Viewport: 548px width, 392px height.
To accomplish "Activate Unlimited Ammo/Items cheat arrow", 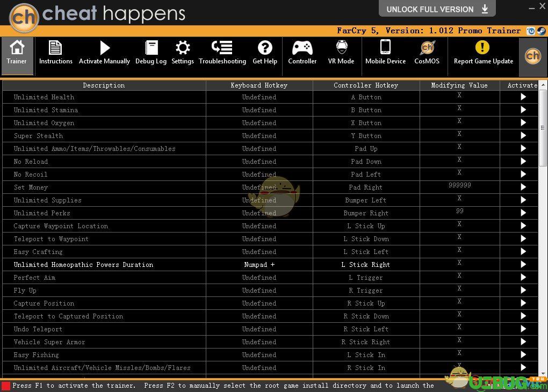I will [x=523, y=149].
